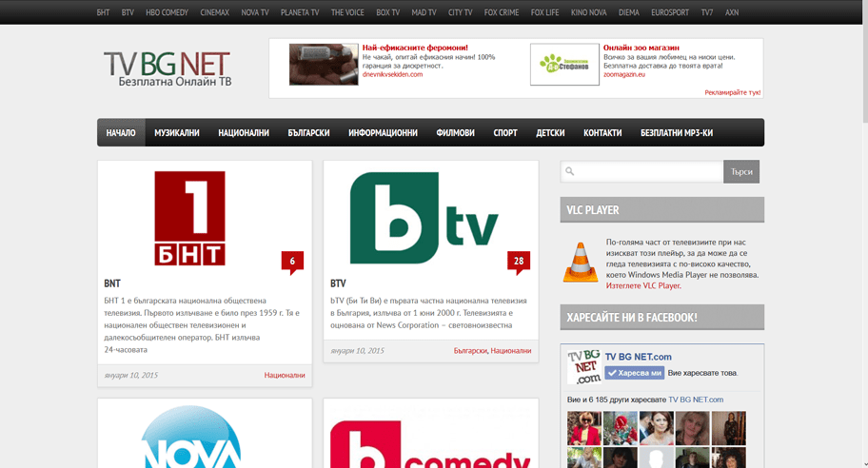Open FOX CRIME in the top bar
The height and width of the screenshot is (468, 868).
(x=502, y=12)
